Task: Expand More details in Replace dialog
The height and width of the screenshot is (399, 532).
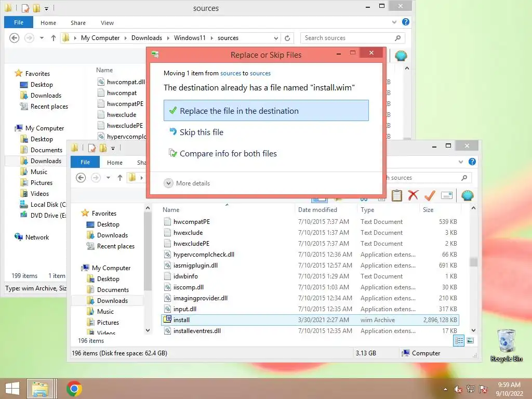Action: 187,183
